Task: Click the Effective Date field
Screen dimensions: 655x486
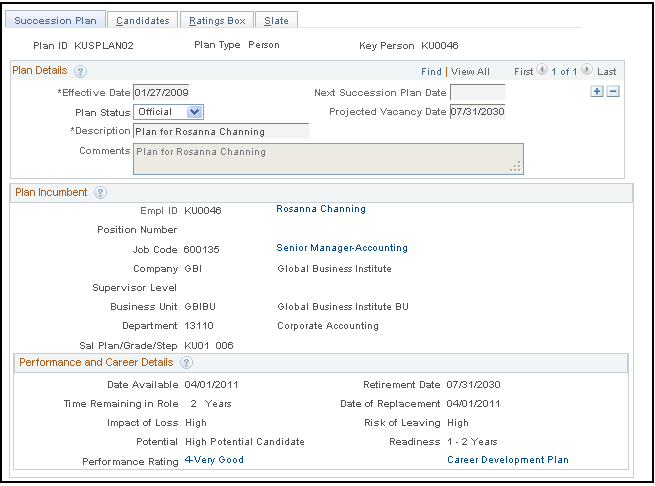Action: pyautogui.click(x=161, y=93)
